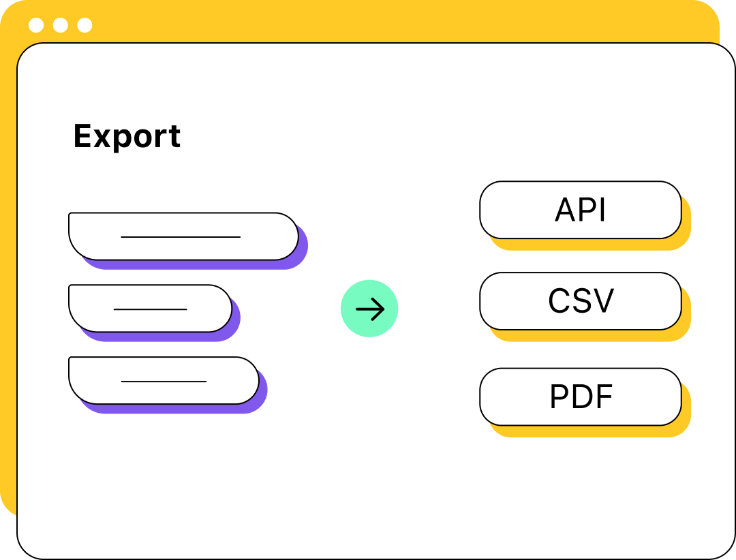
Task: Select the shortest middle data pill
Action: coord(150,309)
